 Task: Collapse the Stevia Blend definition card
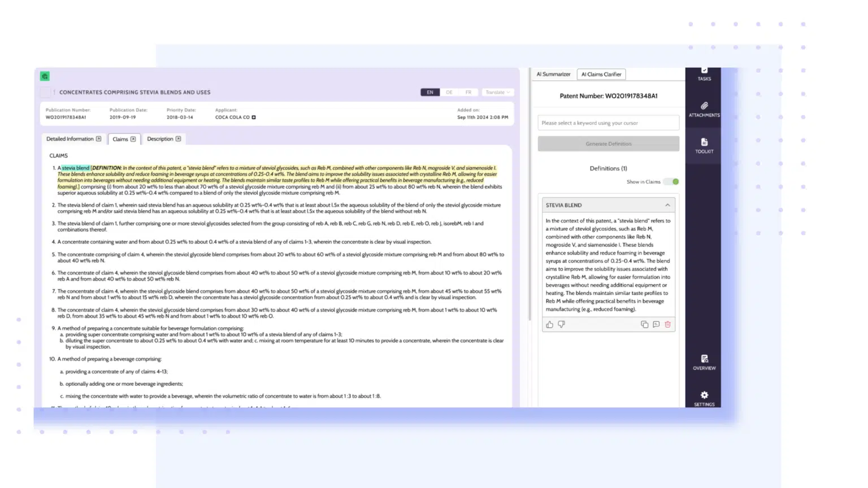click(667, 205)
